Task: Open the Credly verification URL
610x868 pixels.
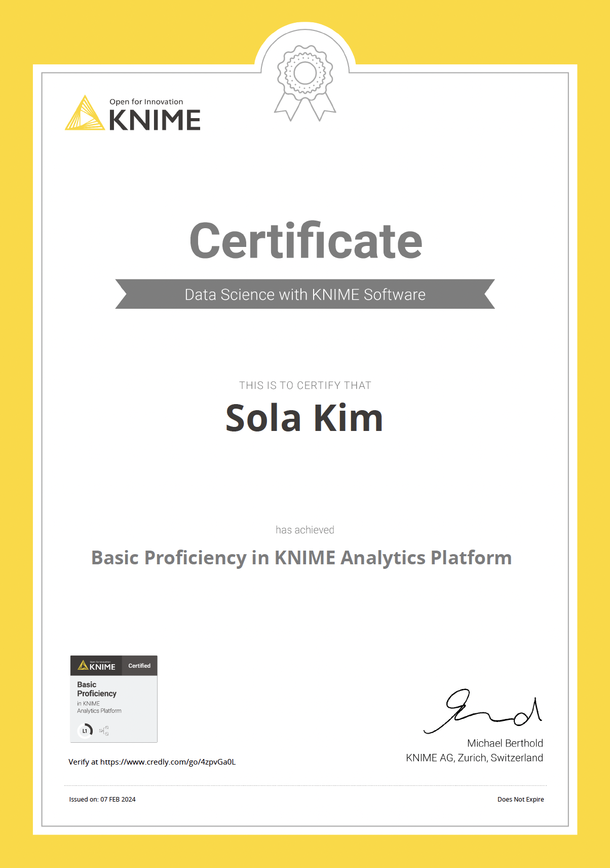Action: [168, 762]
